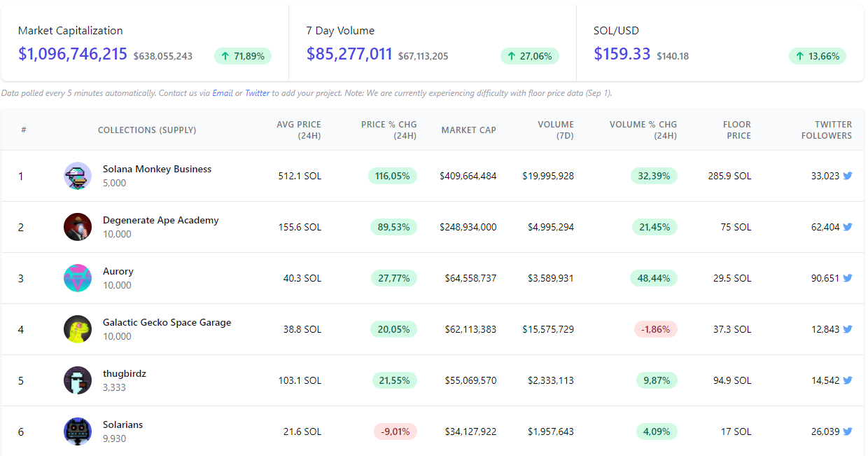
Task: Click the 116,05% price change badge
Action: (393, 176)
